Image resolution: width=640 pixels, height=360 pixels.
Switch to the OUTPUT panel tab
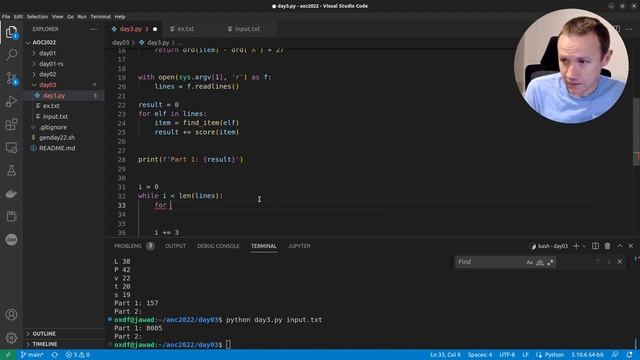tap(176, 246)
